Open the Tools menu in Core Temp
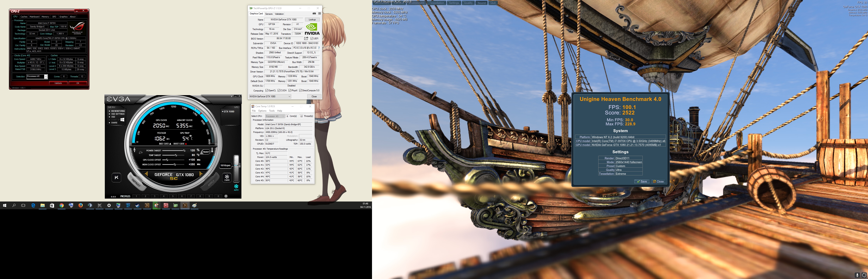The width and height of the screenshot is (868, 279). click(272, 111)
